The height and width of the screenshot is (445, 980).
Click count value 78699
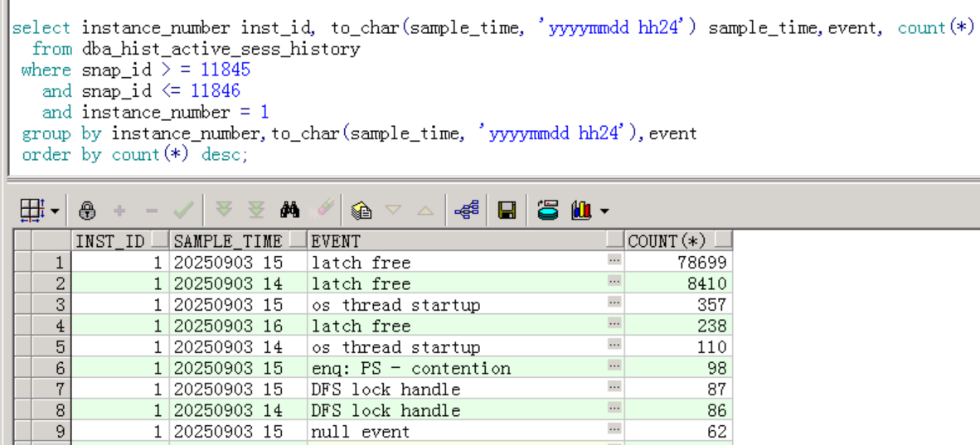(701, 263)
